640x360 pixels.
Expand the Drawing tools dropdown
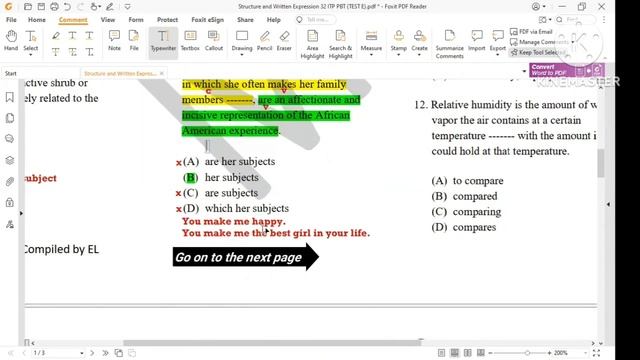click(242, 55)
